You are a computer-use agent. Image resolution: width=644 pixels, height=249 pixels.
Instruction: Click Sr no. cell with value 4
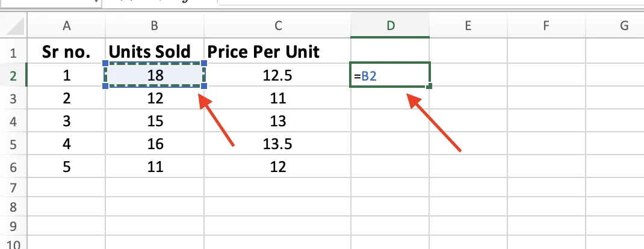click(66, 144)
